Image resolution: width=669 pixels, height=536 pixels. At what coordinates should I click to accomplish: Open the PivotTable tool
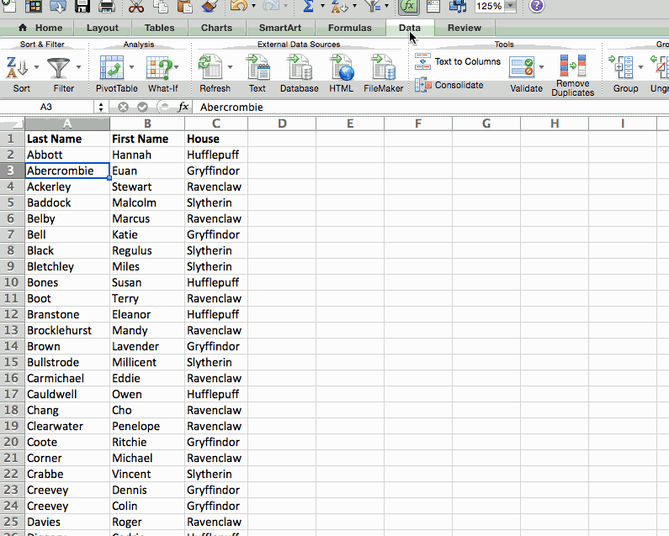point(112,68)
